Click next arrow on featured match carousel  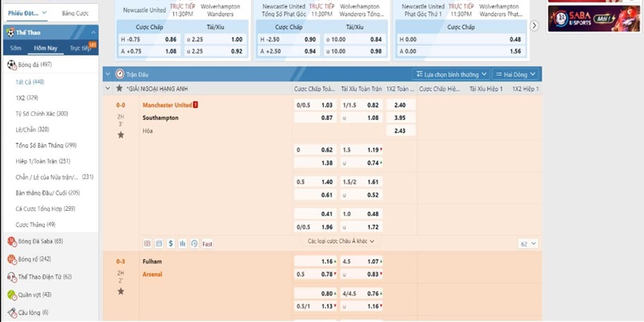[534, 26]
